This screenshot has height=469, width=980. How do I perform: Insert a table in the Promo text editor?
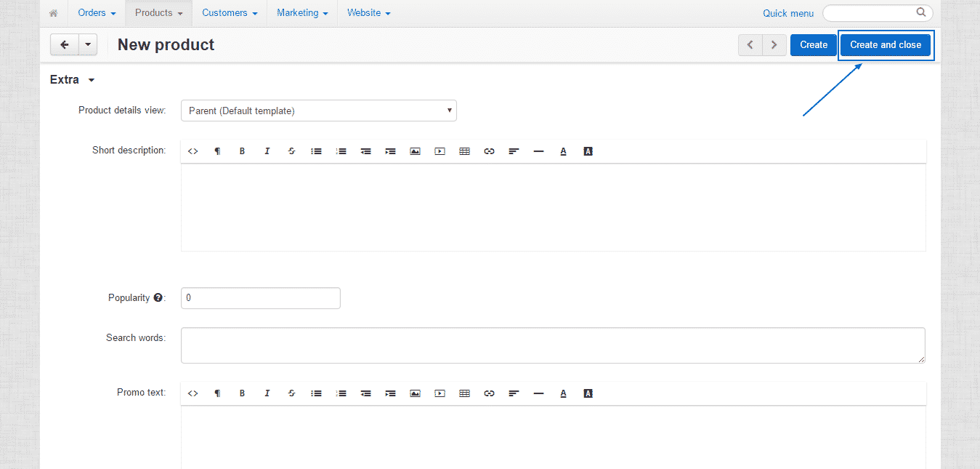(x=464, y=393)
